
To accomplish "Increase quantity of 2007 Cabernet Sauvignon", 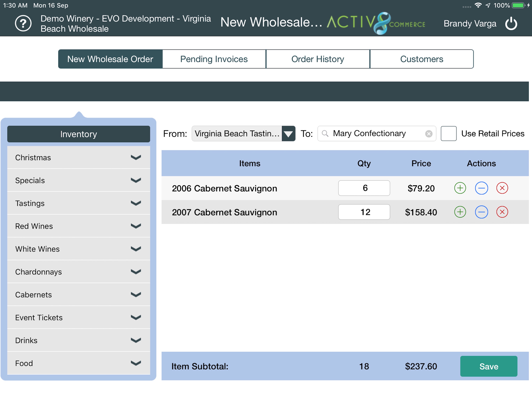I will [460, 212].
